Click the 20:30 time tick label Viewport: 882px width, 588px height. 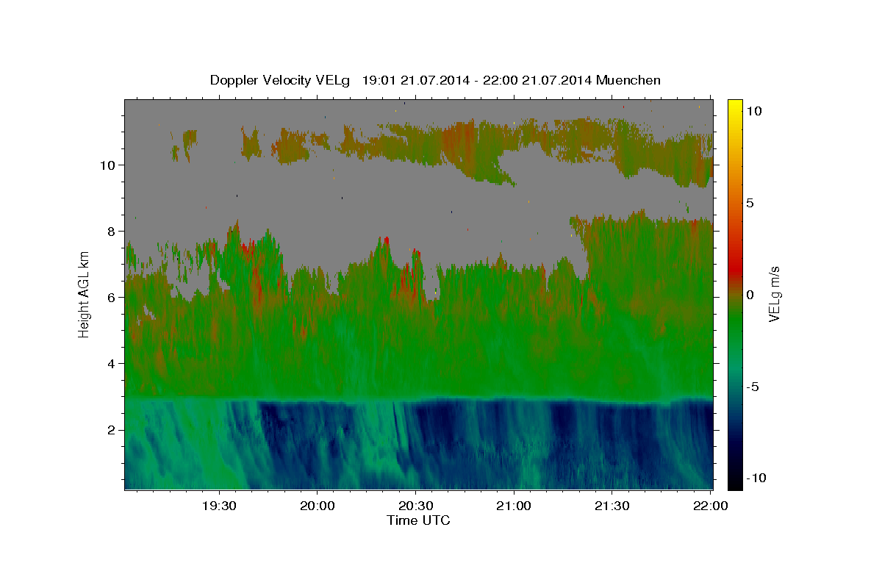tap(415, 506)
